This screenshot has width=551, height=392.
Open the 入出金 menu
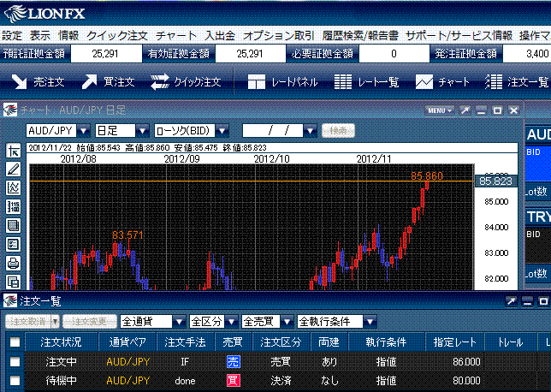[220, 35]
